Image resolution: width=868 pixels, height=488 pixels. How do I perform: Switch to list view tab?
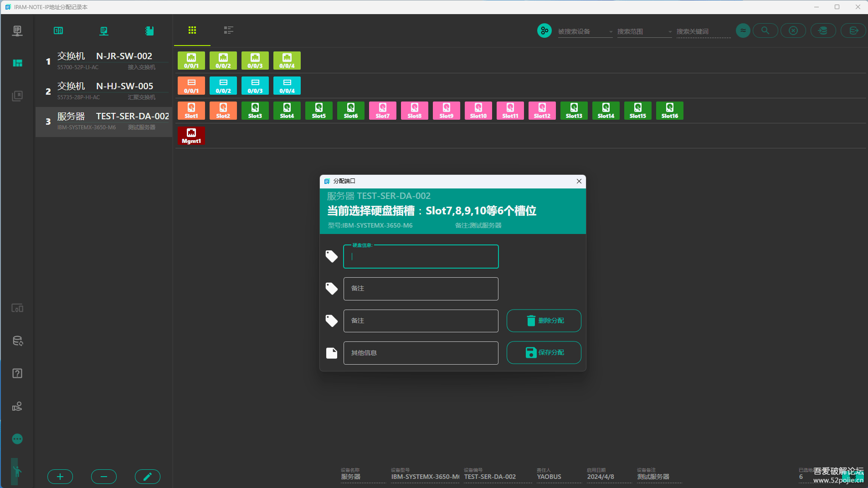pyautogui.click(x=229, y=30)
